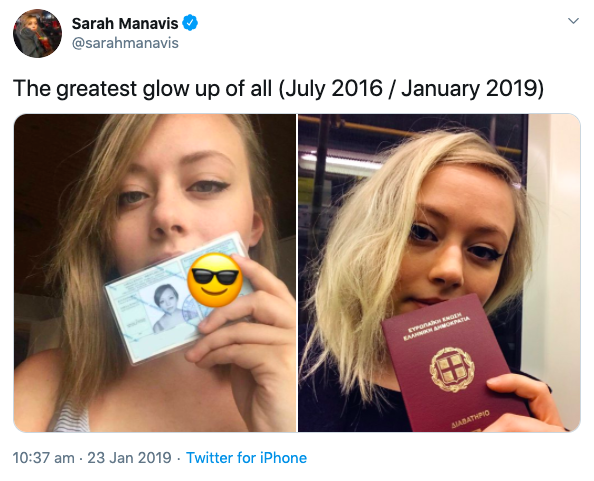Image resolution: width=594 pixels, height=481 pixels.
Task: Click the words January 2019 in tweet
Action: coord(469,88)
